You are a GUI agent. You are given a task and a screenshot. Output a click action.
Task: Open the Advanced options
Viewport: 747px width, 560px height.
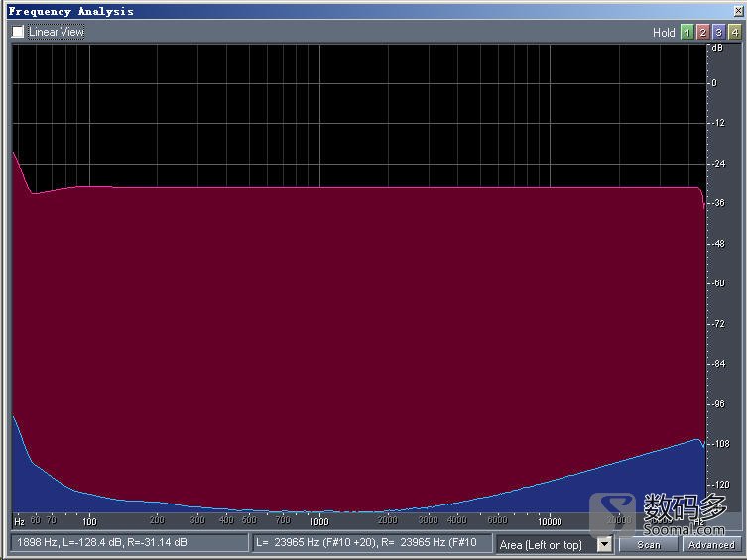(711, 544)
